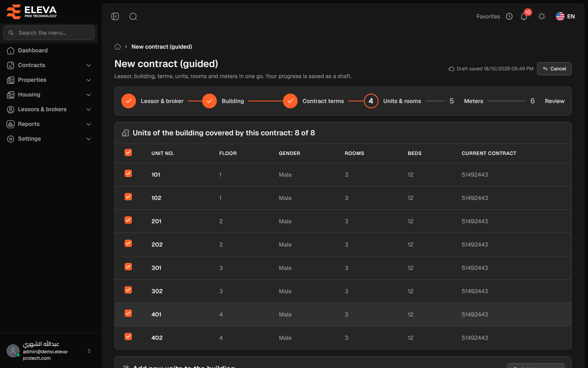Viewport: 588px width, 368px height.
Task: Toggle the select-all units header checkbox
Action: coord(128,153)
